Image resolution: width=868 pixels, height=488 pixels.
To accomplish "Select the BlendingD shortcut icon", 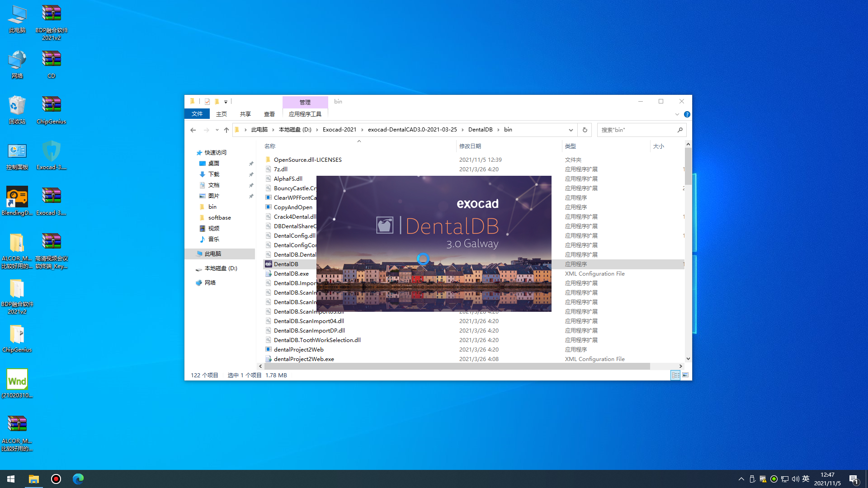I will (x=17, y=202).
